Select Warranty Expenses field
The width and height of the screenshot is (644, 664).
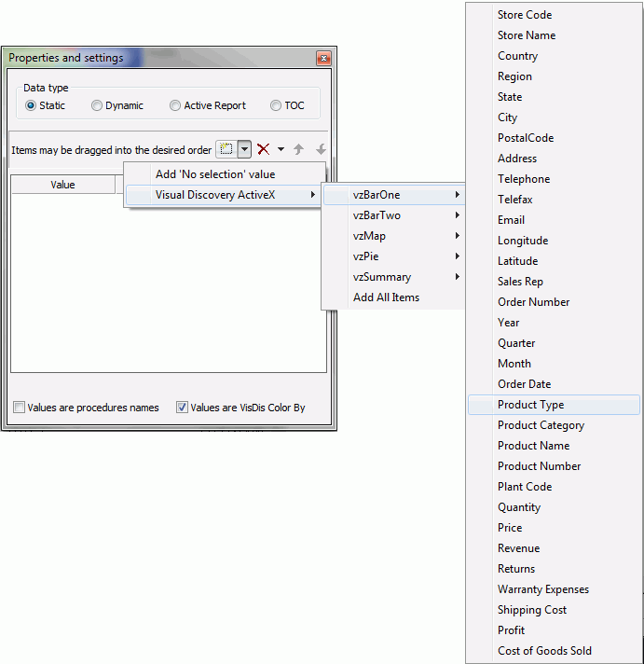pos(554,589)
